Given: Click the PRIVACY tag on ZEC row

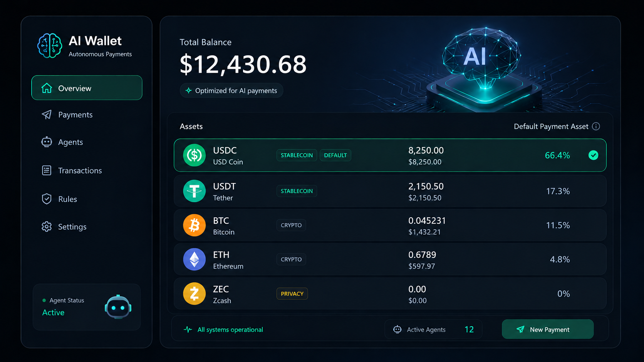Looking at the screenshot, I should [x=292, y=294].
